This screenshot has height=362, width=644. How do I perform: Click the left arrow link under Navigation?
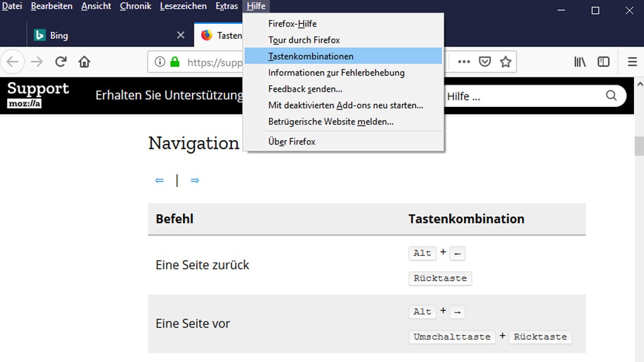point(159,180)
